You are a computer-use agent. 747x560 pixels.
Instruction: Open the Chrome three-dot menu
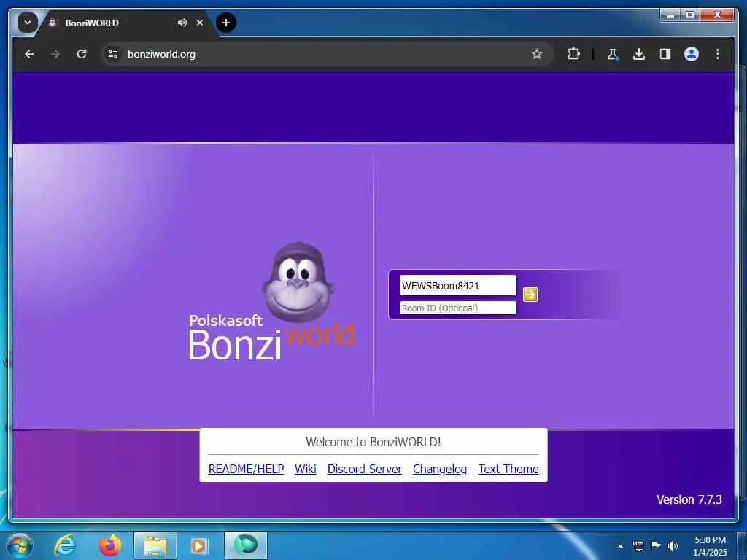(x=718, y=54)
